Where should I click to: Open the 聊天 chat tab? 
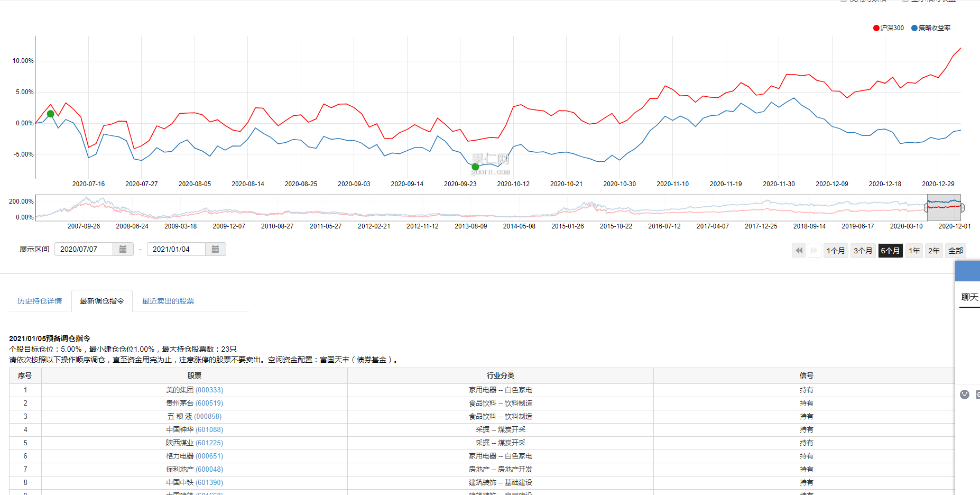pos(969,297)
